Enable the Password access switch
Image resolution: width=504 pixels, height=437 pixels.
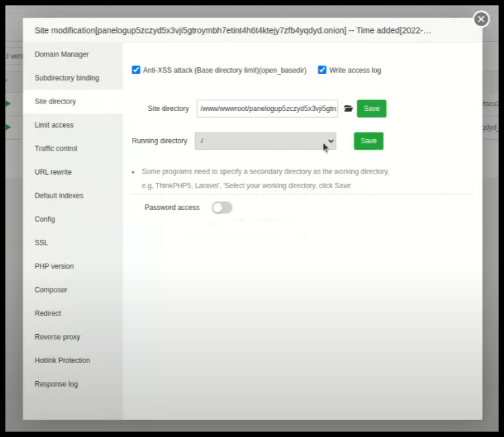tap(221, 208)
